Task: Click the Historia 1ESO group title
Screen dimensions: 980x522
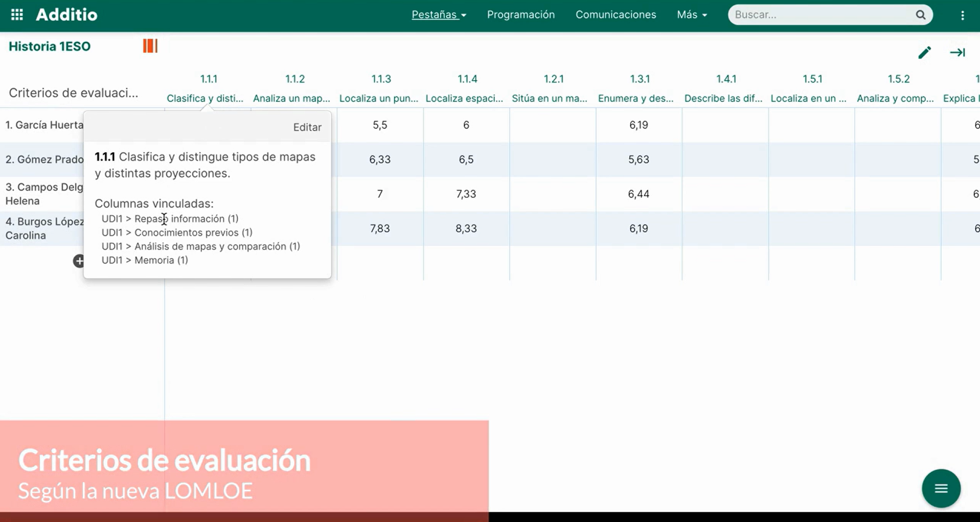Action: click(50, 47)
